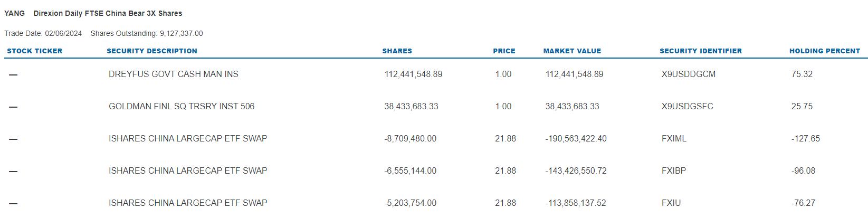Click the SHARES column header
Screen dimensions: 868x218
click(397, 51)
